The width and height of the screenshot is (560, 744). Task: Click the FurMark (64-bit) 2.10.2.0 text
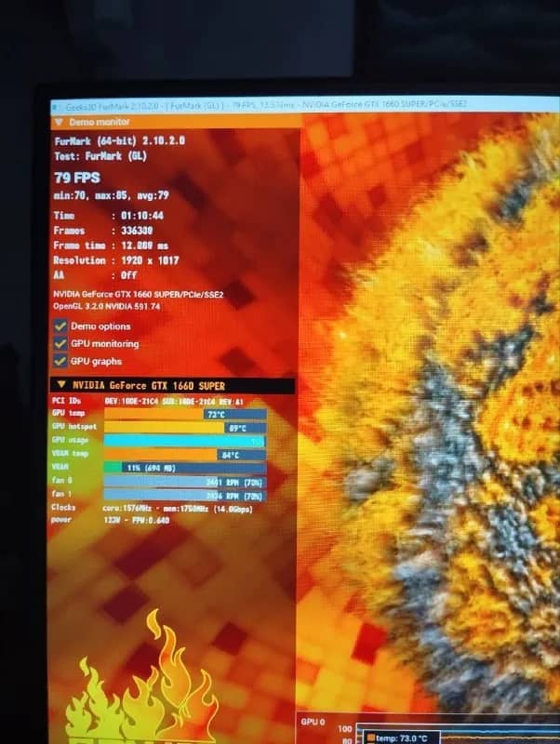pyautogui.click(x=120, y=141)
